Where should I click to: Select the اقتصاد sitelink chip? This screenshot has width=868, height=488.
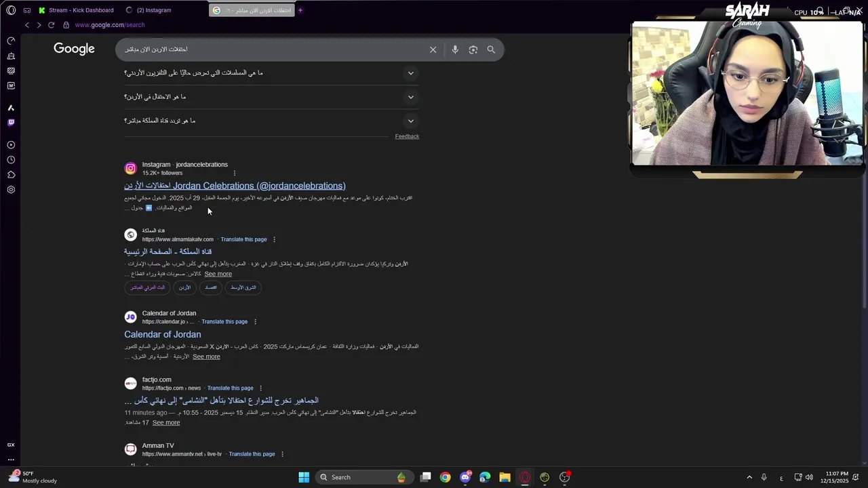pyautogui.click(x=211, y=287)
